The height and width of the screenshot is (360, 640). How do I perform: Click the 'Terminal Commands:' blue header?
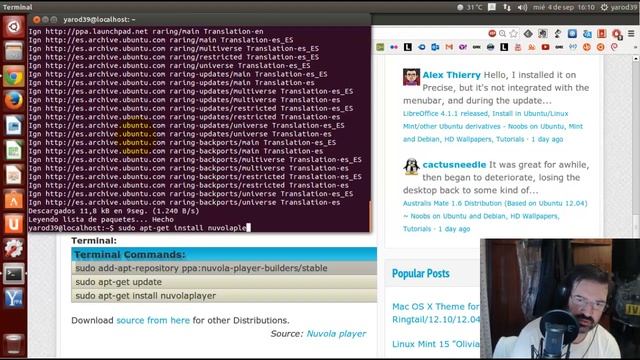coord(224,255)
